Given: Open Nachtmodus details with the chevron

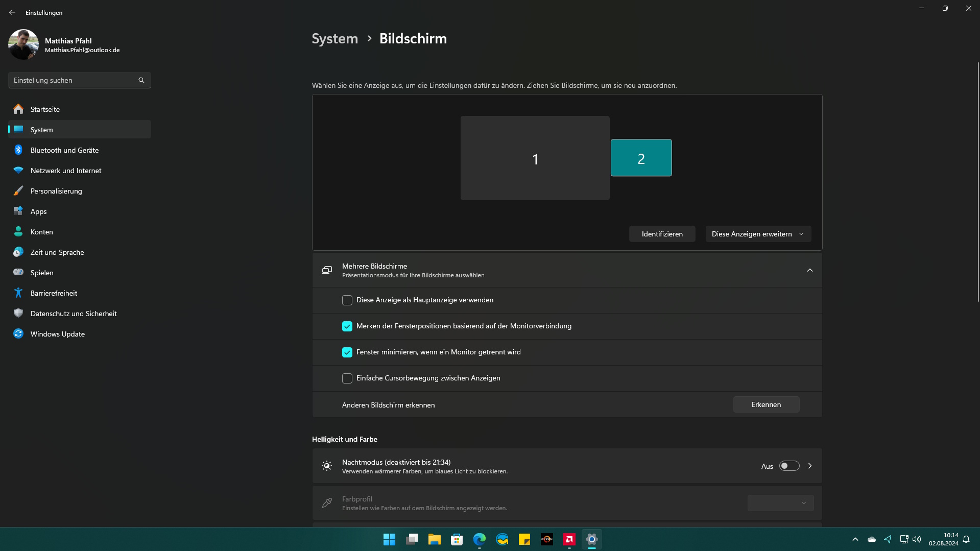Looking at the screenshot, I should (810, 466).
